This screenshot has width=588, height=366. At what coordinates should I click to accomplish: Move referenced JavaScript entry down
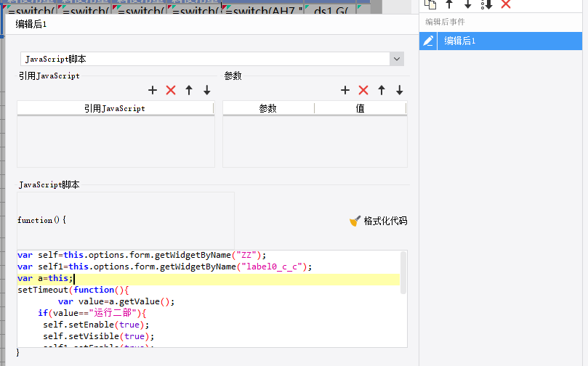coord(207,90)
